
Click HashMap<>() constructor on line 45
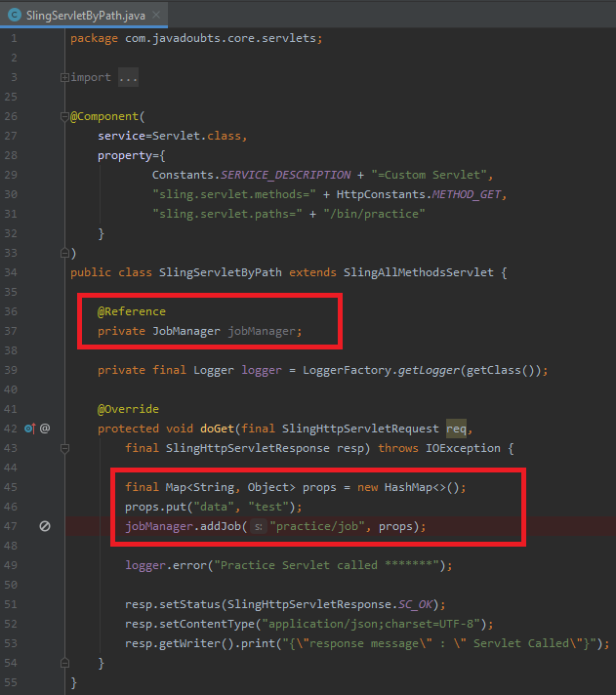[422, 487]
